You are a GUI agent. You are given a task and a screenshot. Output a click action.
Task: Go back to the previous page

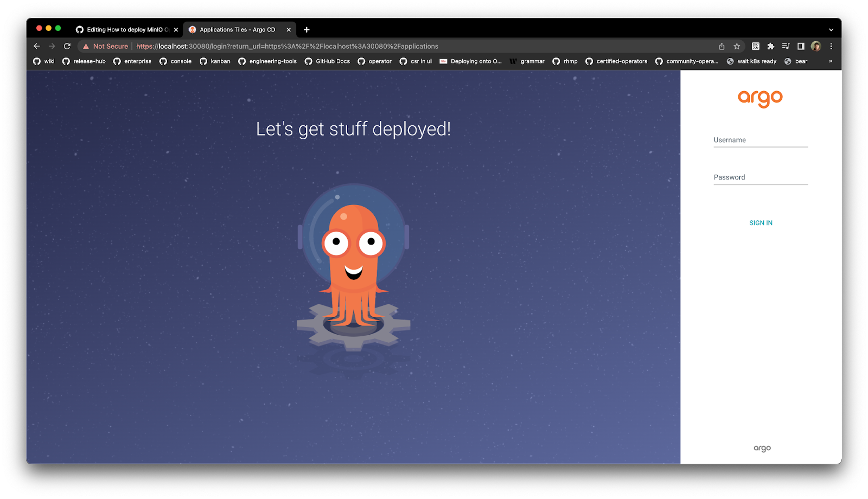point(37,47)
